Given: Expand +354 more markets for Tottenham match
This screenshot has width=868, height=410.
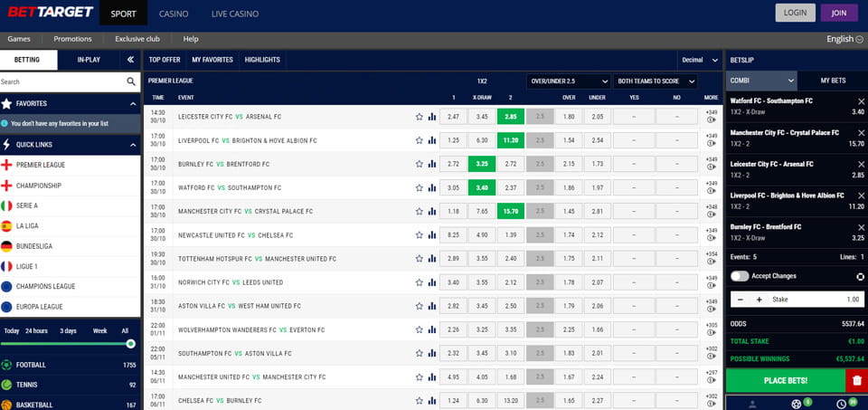Looking at the screenshot, I should coord(712,253).
